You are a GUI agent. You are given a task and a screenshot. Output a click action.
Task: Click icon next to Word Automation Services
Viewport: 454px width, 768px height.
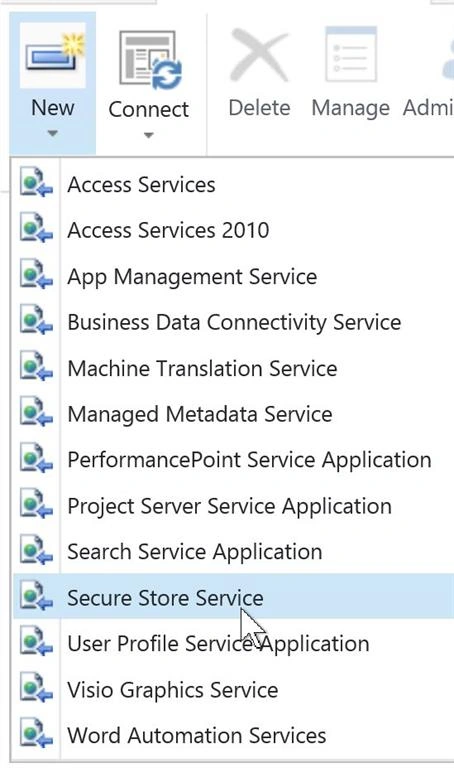click(x=36, y=735)
